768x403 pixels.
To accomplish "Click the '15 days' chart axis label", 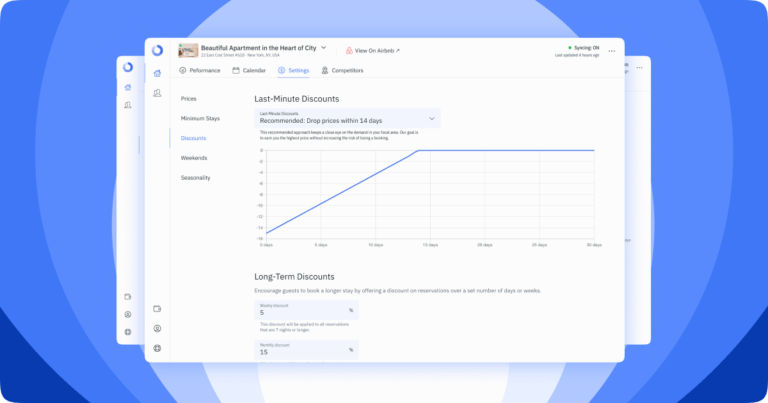I will coord(430,245).
